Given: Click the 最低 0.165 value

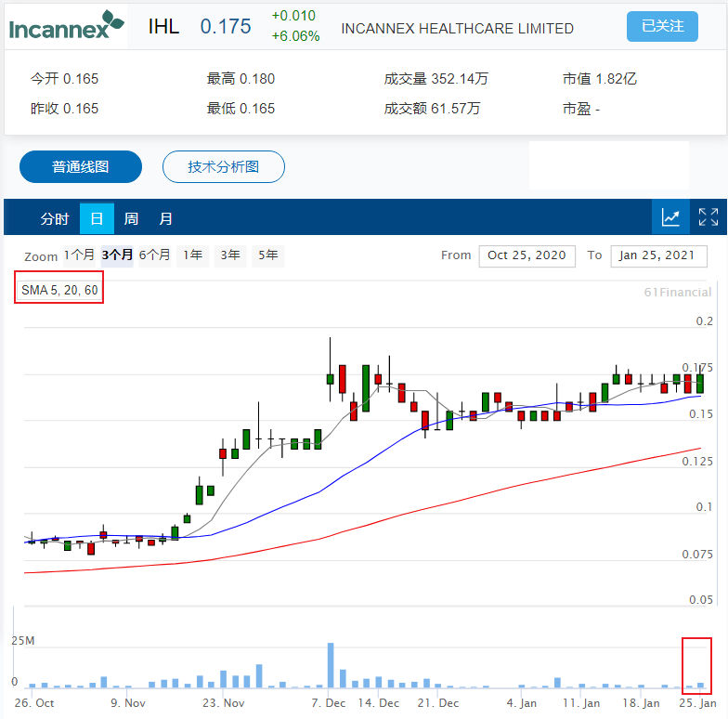Looking at the screenshot, I should click(240, 109).
